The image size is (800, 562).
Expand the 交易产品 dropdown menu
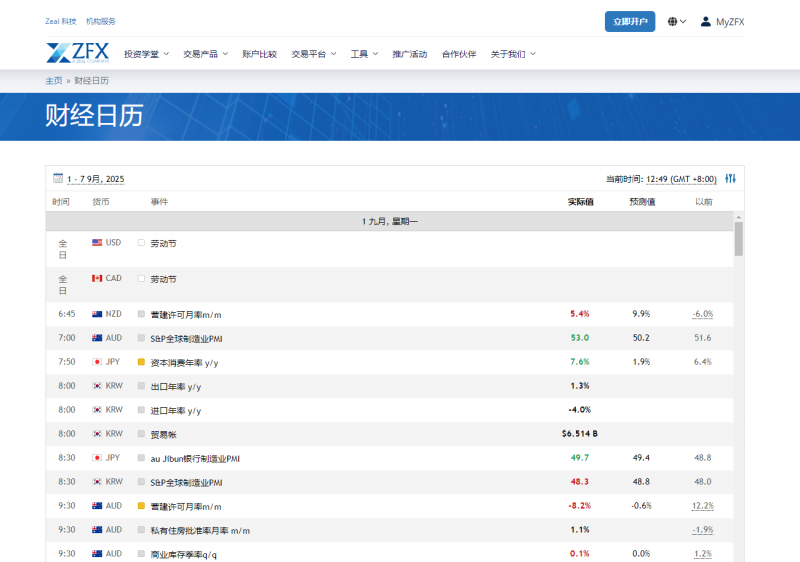pyautogui.click(x=205, y=54)
